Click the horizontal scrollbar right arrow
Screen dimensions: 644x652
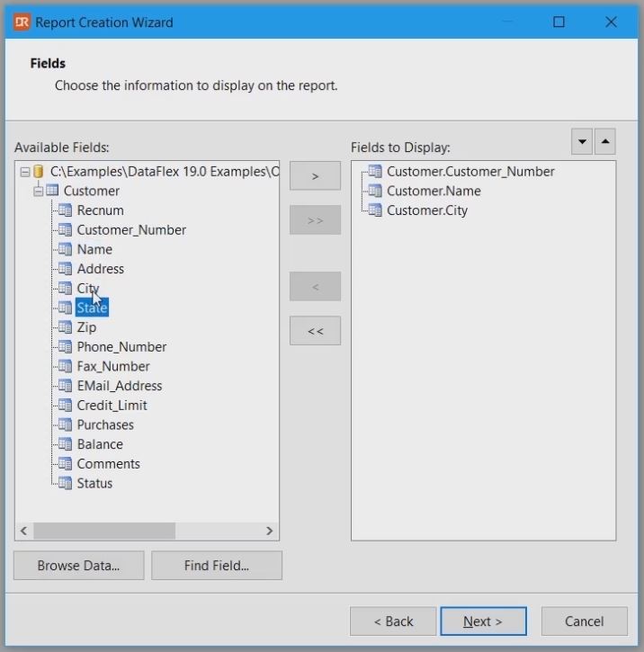click(269, 531)
